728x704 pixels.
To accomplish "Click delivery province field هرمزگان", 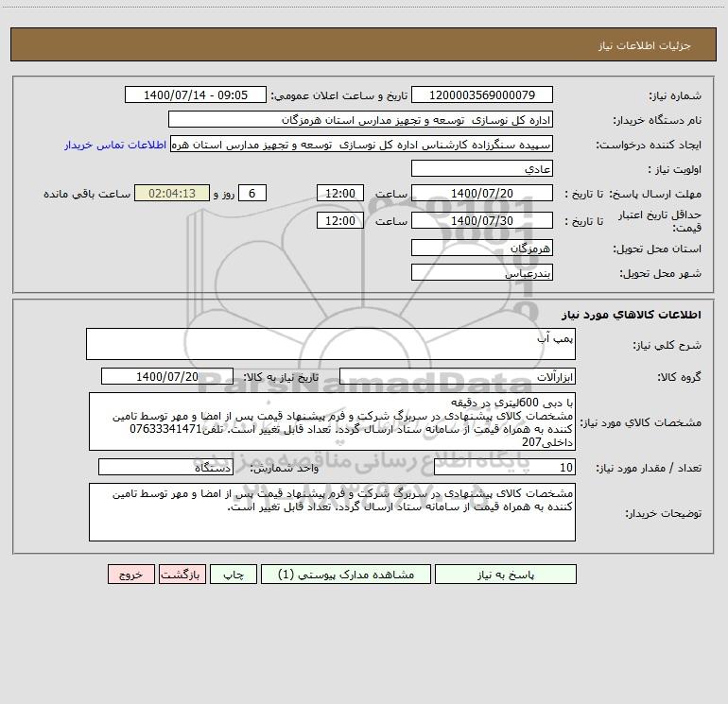I will 482,248.
